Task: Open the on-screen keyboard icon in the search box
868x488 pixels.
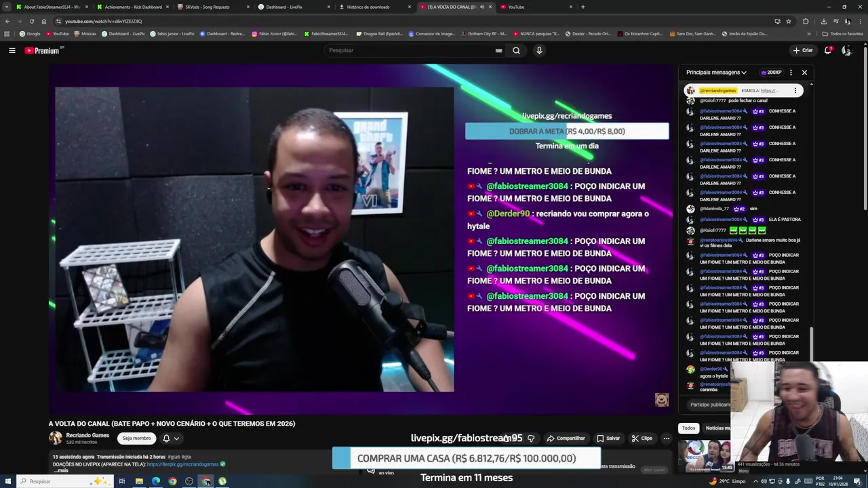Action: tap(498, 50)
